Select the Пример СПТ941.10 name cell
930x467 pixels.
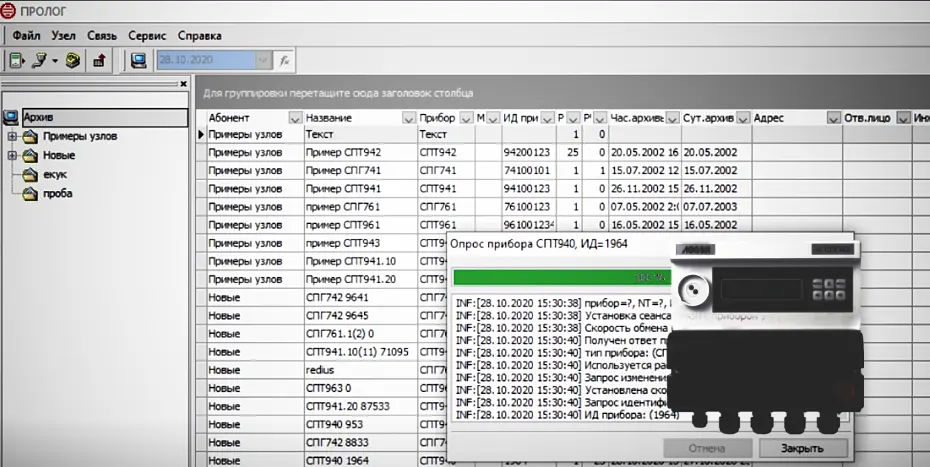tap(361, 261)
